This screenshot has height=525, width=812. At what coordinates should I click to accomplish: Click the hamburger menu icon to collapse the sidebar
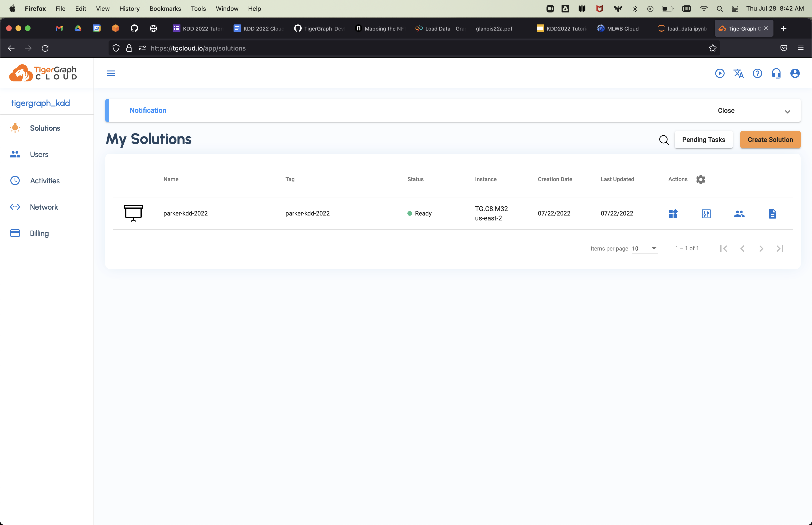click(111, 73)
